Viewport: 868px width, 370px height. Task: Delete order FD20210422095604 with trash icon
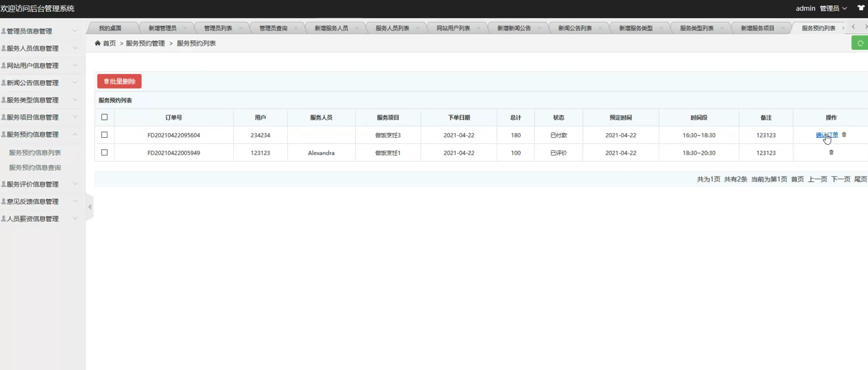[844, 135]
